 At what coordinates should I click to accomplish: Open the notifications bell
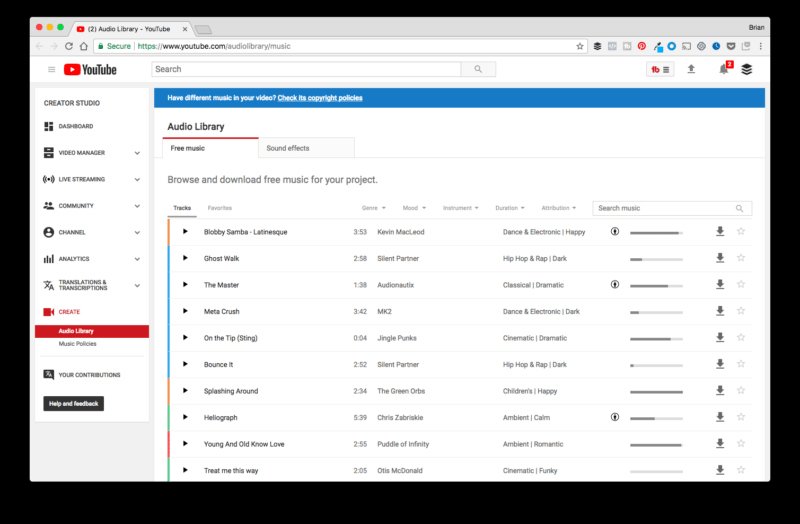[724, 69]
